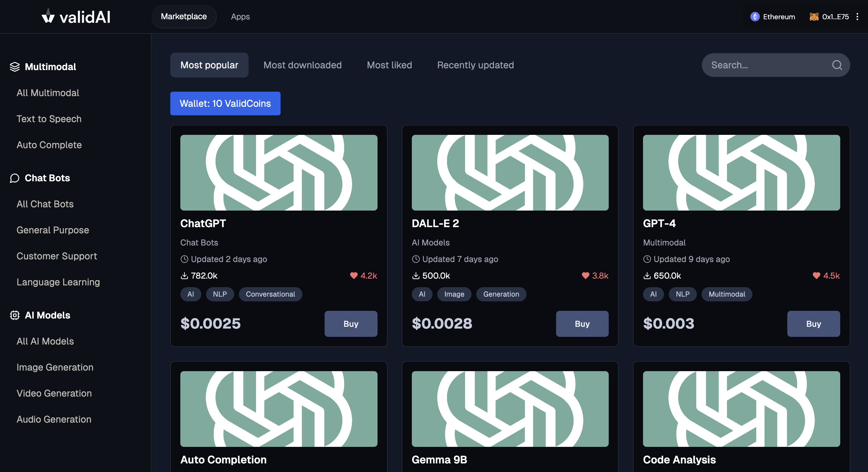Select the Recently updated tab

[475, 65]
